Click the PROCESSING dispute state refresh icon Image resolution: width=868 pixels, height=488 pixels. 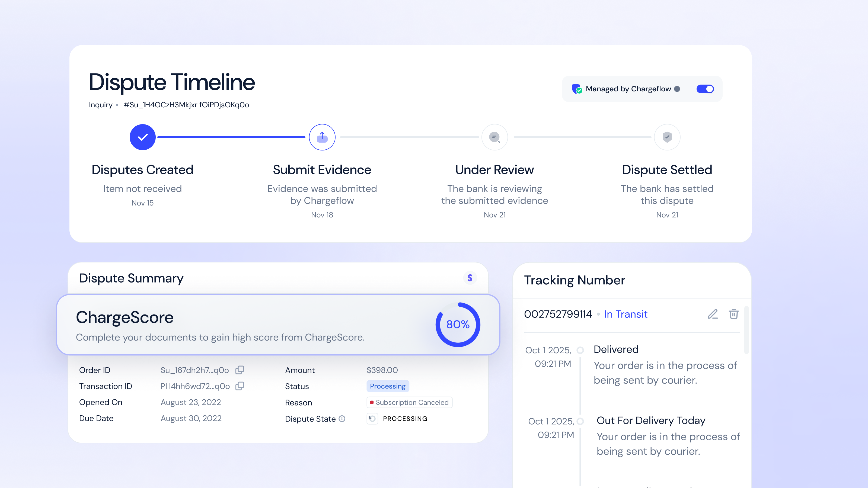click(372, 418)
